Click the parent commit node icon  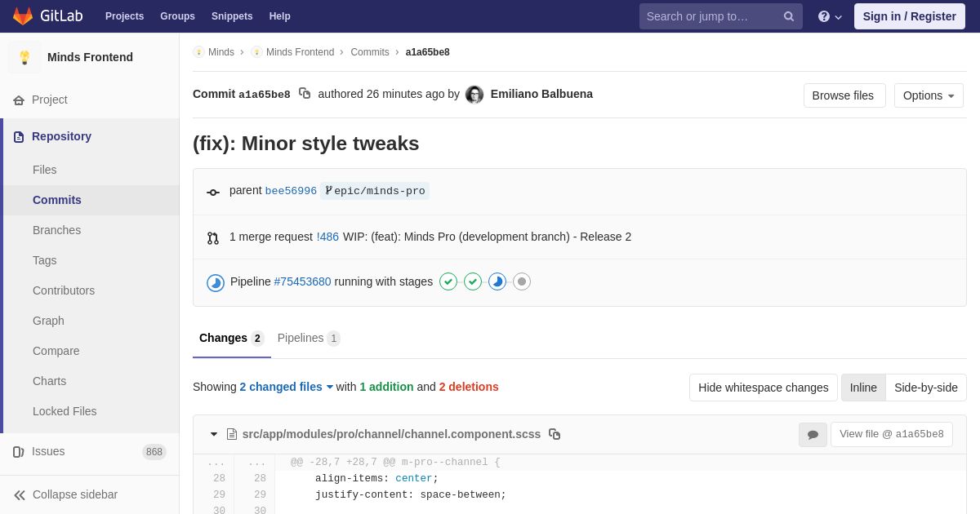point(213,193)
